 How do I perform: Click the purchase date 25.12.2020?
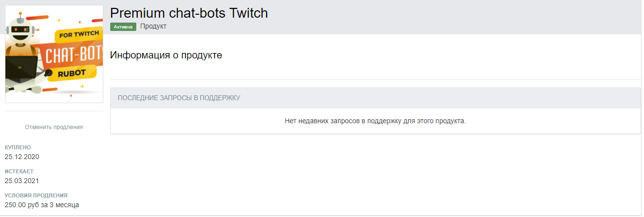pyautogui.click(x=22, y=157)
